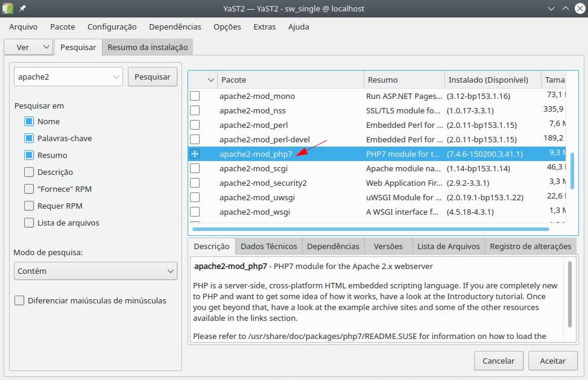
Task: Click the pin window icon
Action: click(23, 8)
